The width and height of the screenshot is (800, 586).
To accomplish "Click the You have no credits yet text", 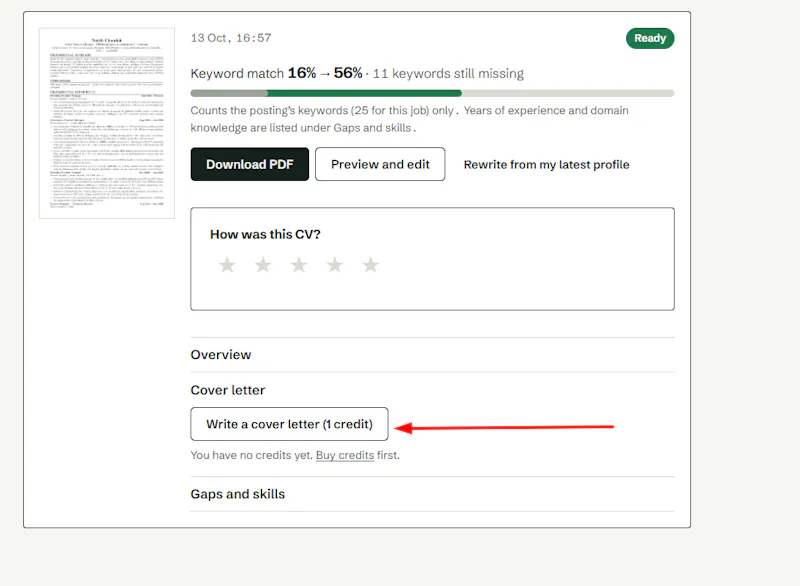I will click(x=251, y=455).
